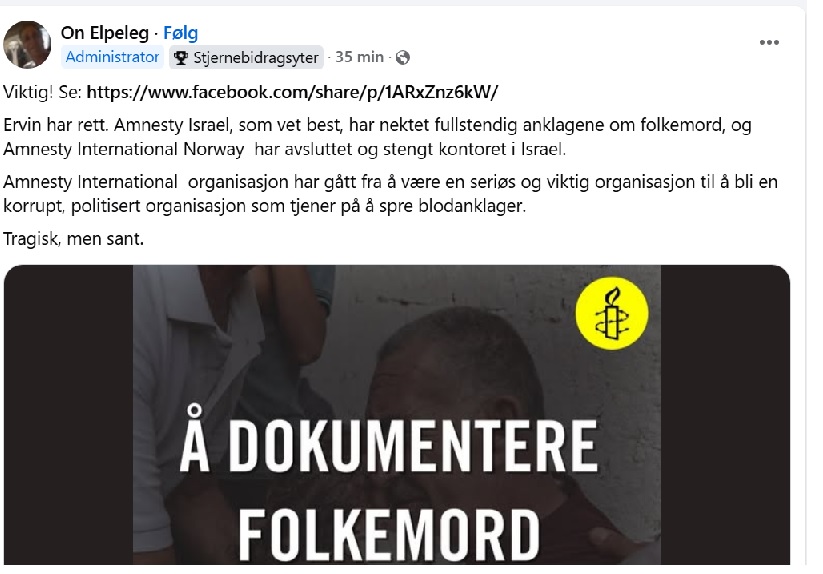Open the three-dot post options menu
The image size is (823, 574).
769,43
